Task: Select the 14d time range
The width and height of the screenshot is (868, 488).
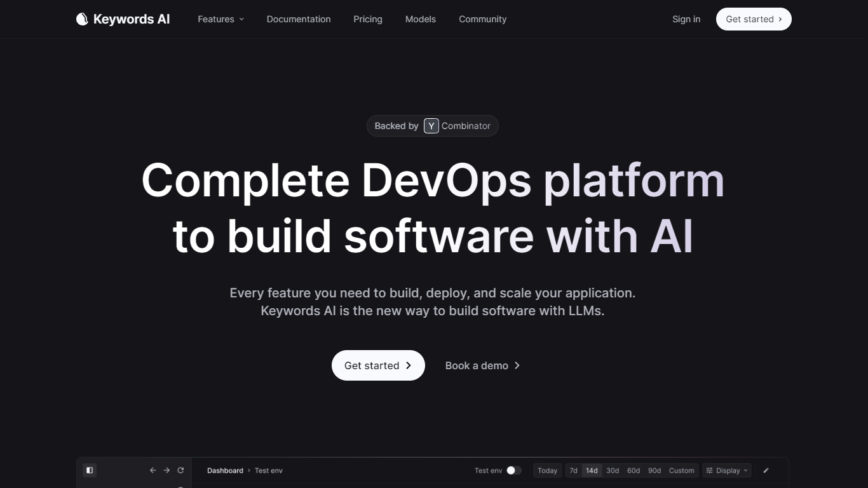Action: pos(592,471)
